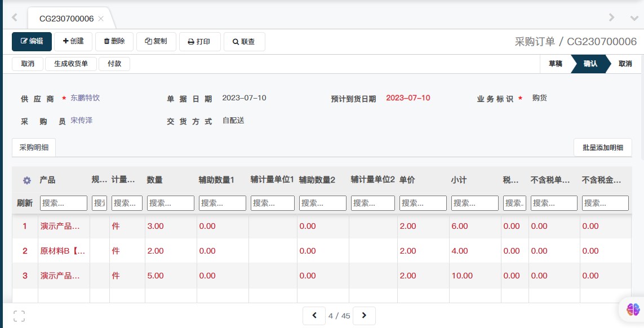Click the 生成收货单 button

[x=71, y=64]
